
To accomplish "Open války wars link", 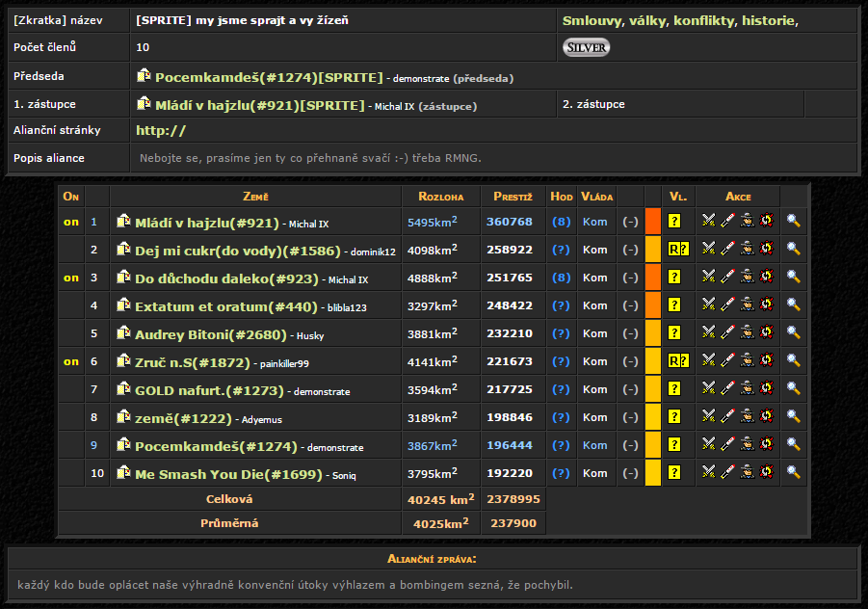I will point(648,21).
